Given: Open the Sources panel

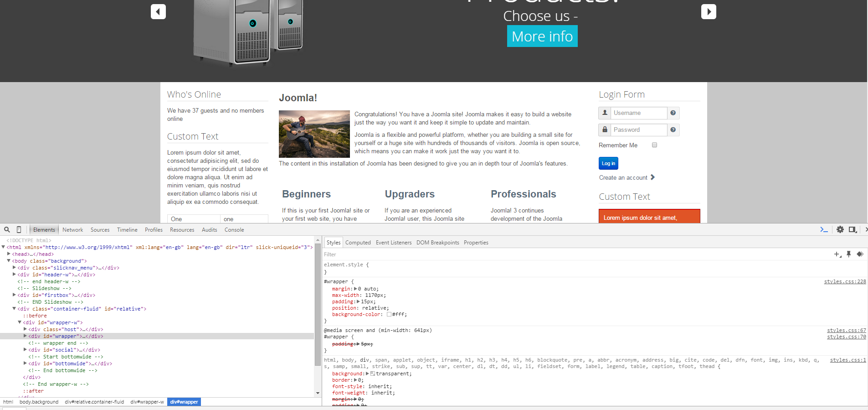Looking at the screenshot, I should coord(100,230).
